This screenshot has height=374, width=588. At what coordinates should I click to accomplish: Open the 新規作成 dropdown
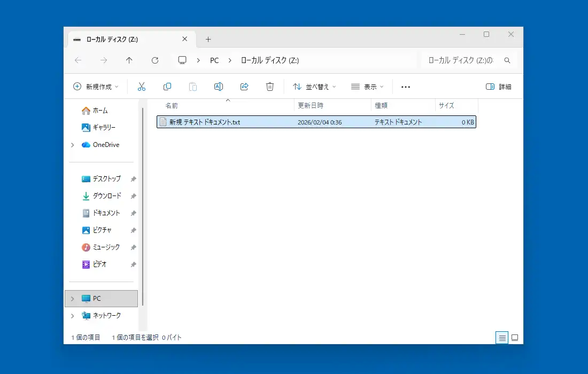tap(96, 87)
